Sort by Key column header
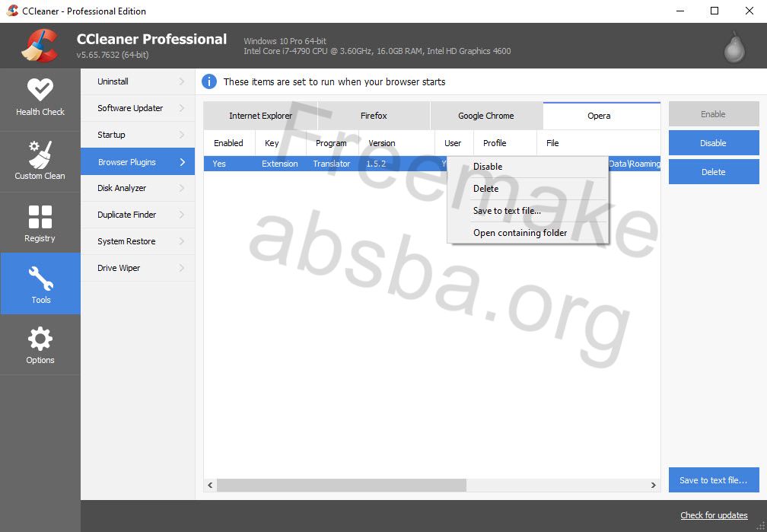This screenshot has width=767, height=532. tap(281, 143)
